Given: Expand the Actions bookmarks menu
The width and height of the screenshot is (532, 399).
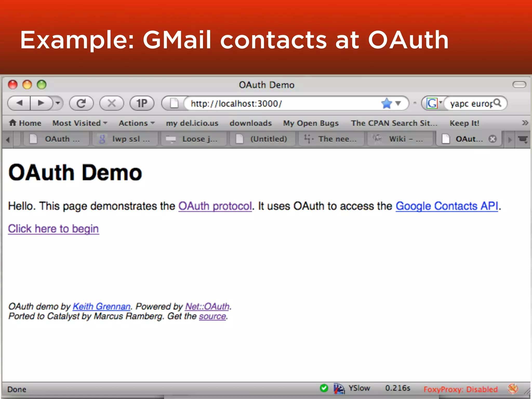Looking at the screenshot, I should (x=137, y=123).
